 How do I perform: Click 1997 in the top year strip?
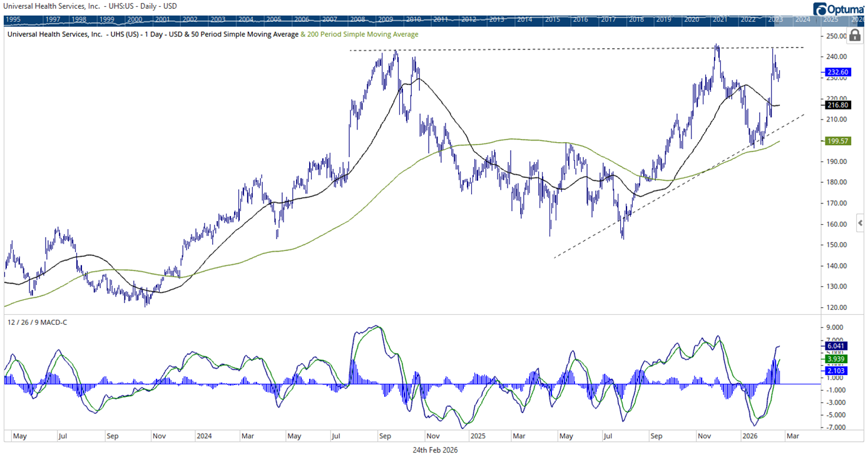(x=53, y=19)
